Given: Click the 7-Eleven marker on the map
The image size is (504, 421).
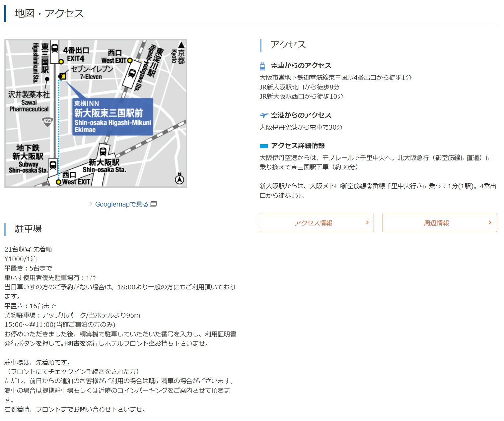Looking at the screenshot, I should tap(62, 77).
